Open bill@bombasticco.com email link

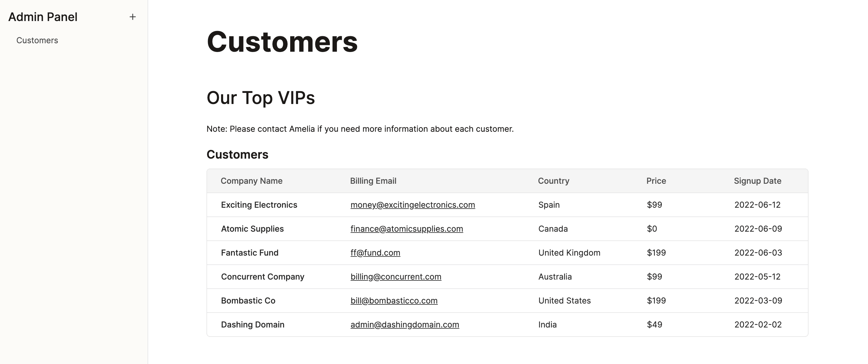(x=394, y=301)
